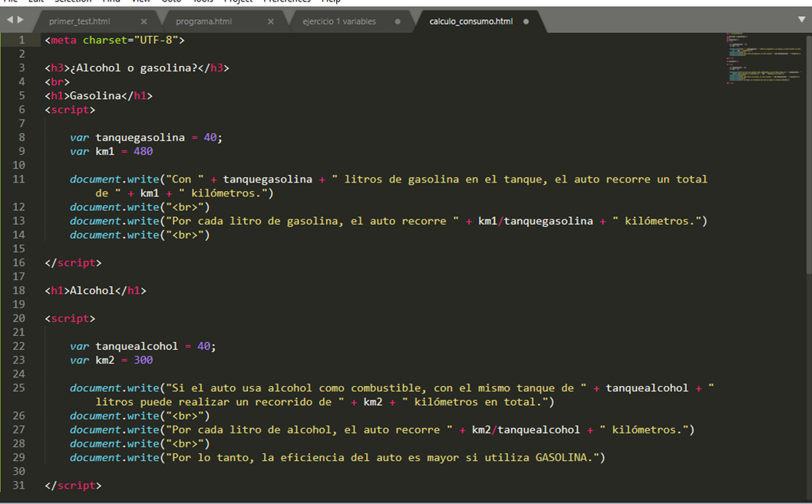Open the ejercicio 1 variables tab

click(339, 21)
